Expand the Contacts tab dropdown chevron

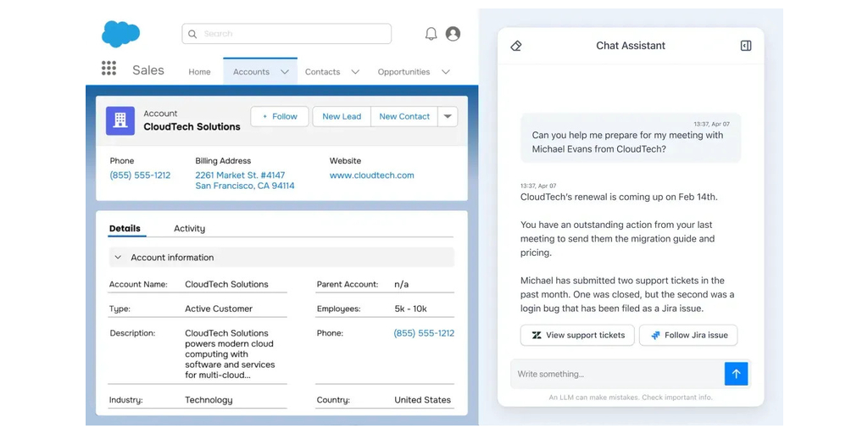click(355, 72)
